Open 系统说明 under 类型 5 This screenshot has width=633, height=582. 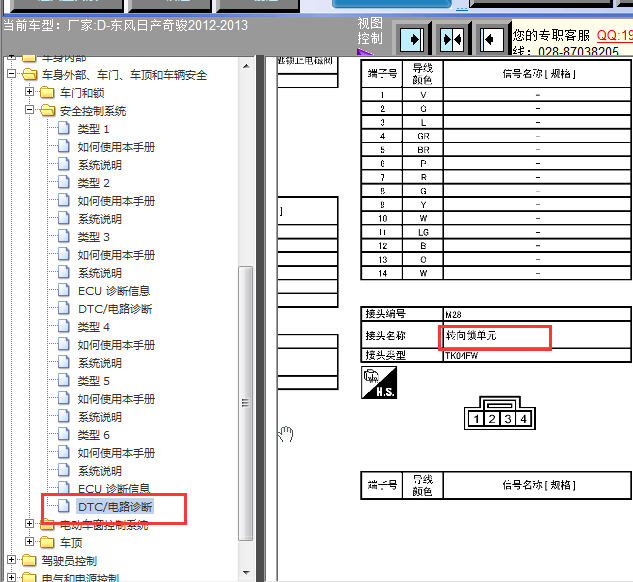[100, 417]
